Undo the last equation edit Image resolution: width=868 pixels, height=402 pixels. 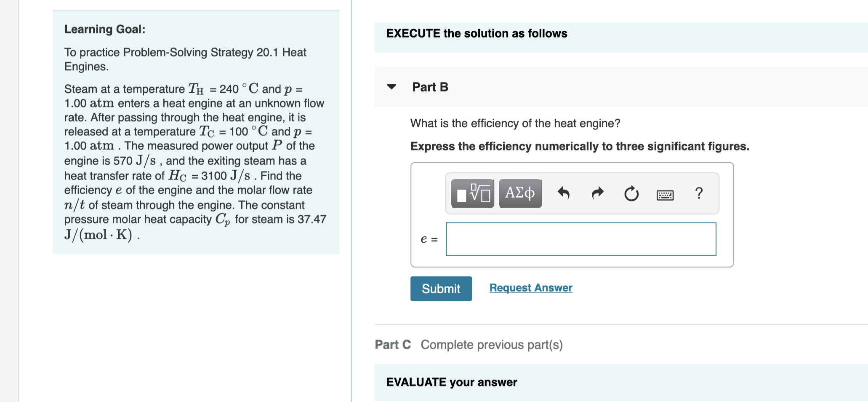563,193
